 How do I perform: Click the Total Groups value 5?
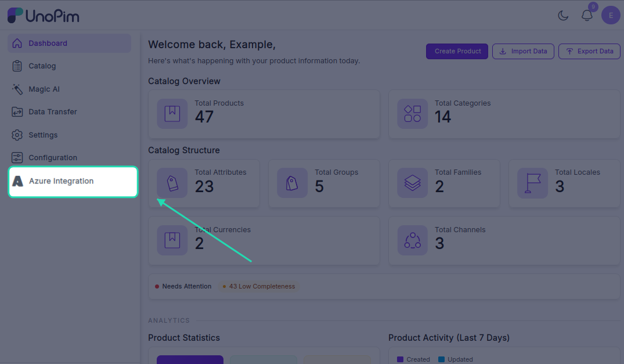click(319, 186)
